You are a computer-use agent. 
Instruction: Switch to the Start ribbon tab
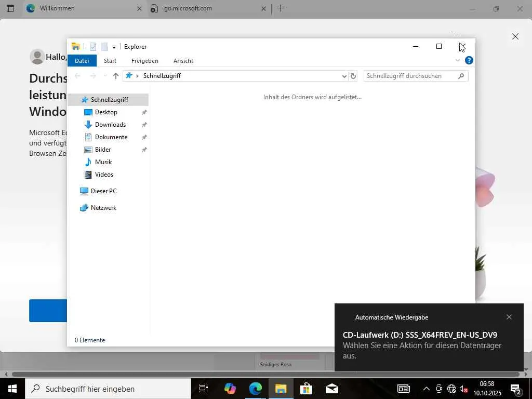coord(110,61)
